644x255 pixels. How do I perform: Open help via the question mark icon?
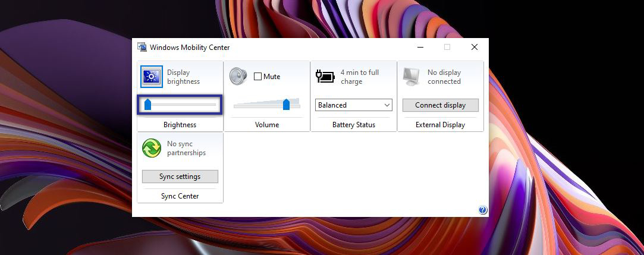(x=482, y=210)
